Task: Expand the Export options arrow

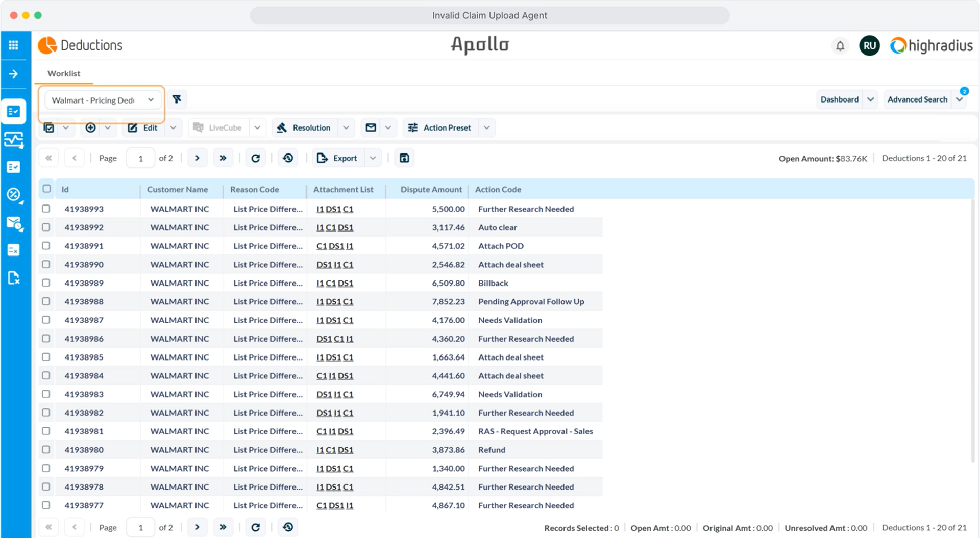Action: pos(373,158)
